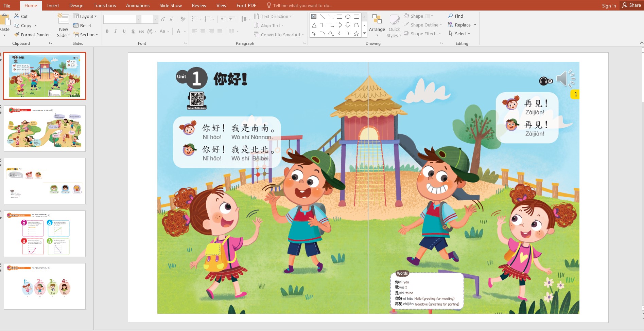644x331 pixels.
Task: Select the Oval shape in the shapes gallery
Action: tap(347, 16)
